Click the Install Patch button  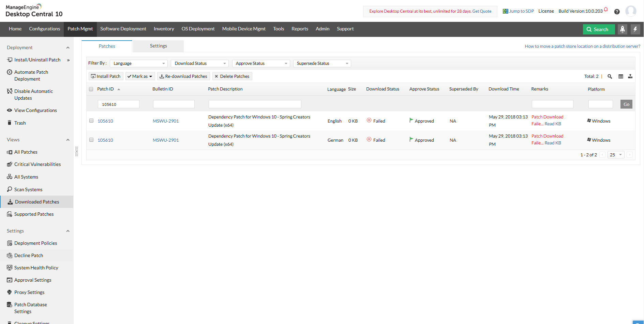point(106,76)
